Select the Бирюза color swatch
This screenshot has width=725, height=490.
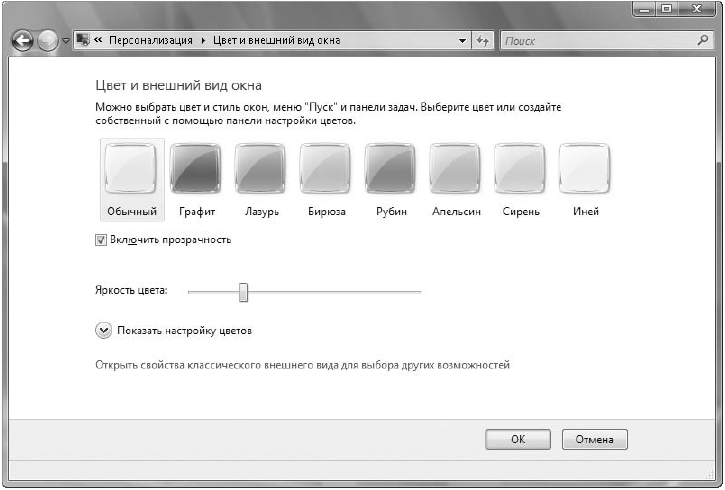click(325, 168)
